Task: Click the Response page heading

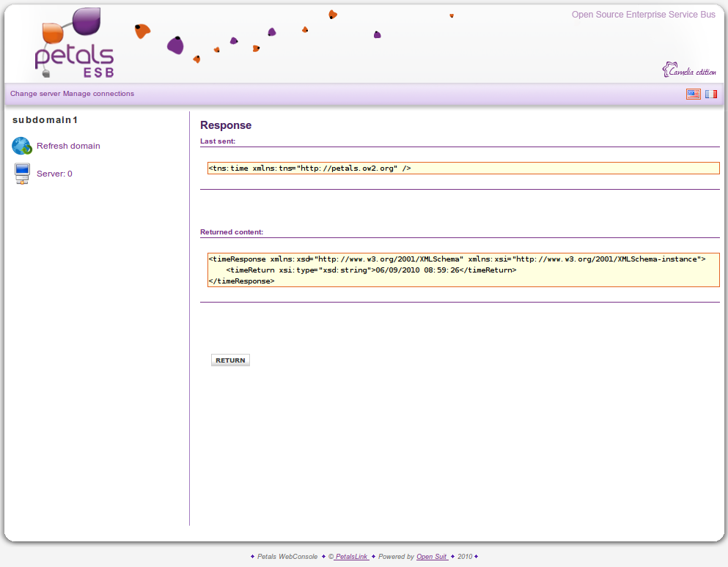Action: click(226, 125)
